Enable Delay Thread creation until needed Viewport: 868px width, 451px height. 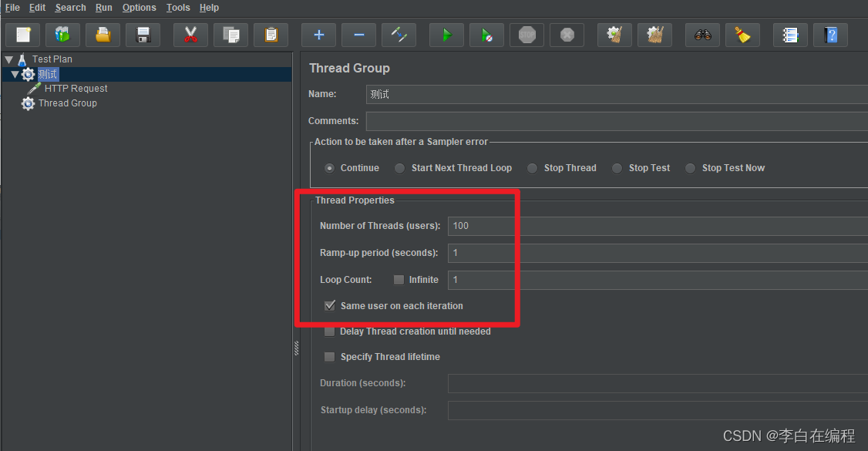tap(329, 332)
